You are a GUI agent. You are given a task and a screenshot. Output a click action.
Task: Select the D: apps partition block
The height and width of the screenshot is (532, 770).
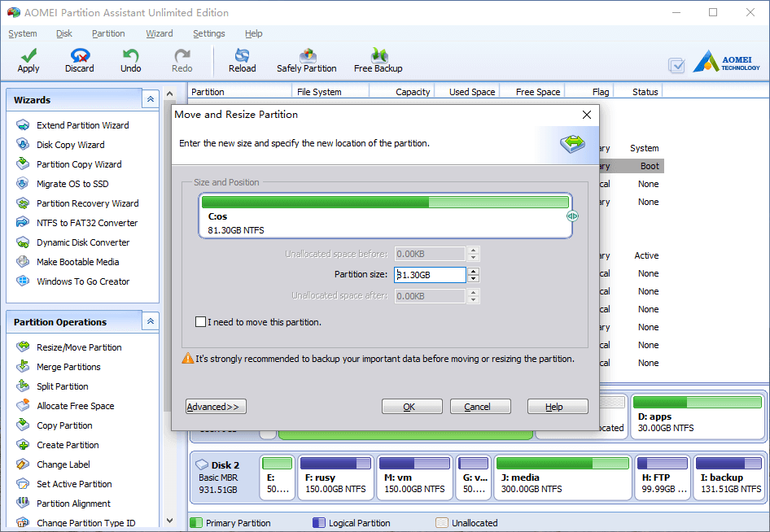pos(698,416)
